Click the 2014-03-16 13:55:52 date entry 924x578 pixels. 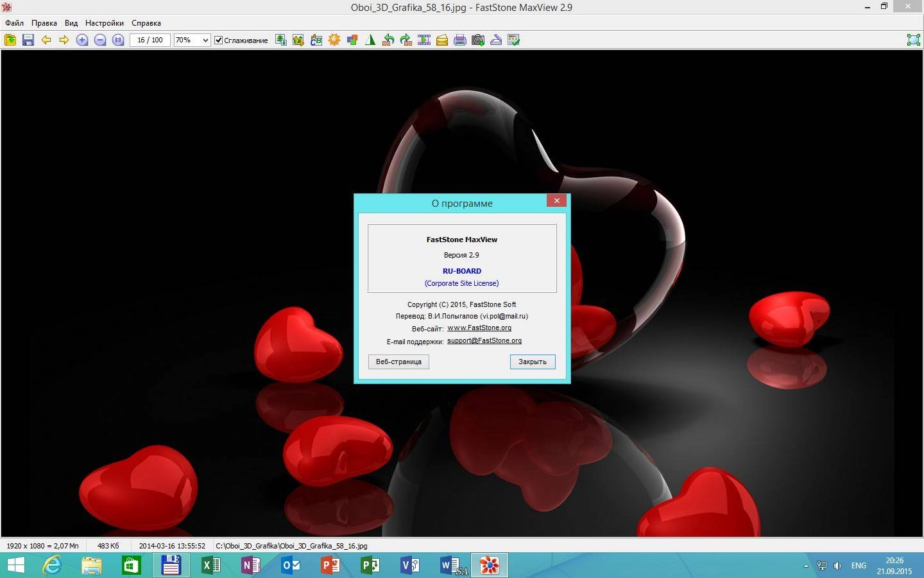pyautogui.click(x=172, y=546)
